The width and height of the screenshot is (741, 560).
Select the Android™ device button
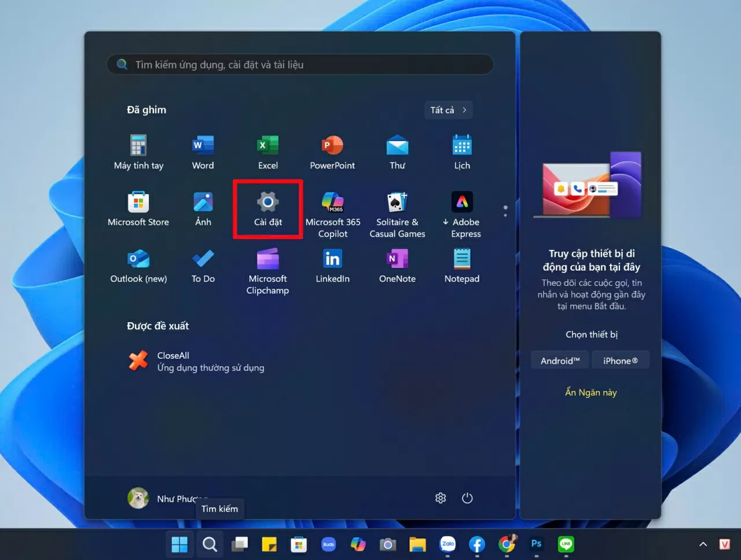[560, 360]
